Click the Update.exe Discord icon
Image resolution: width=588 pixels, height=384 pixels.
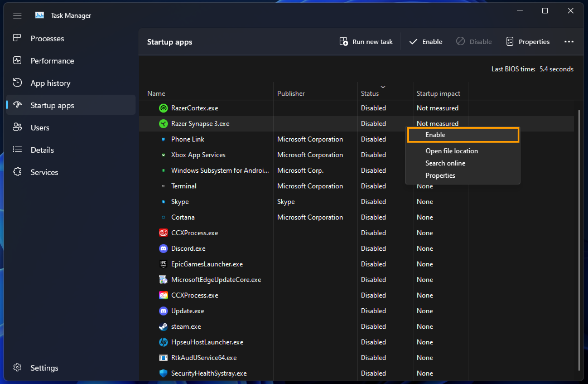tap(163, 311)
